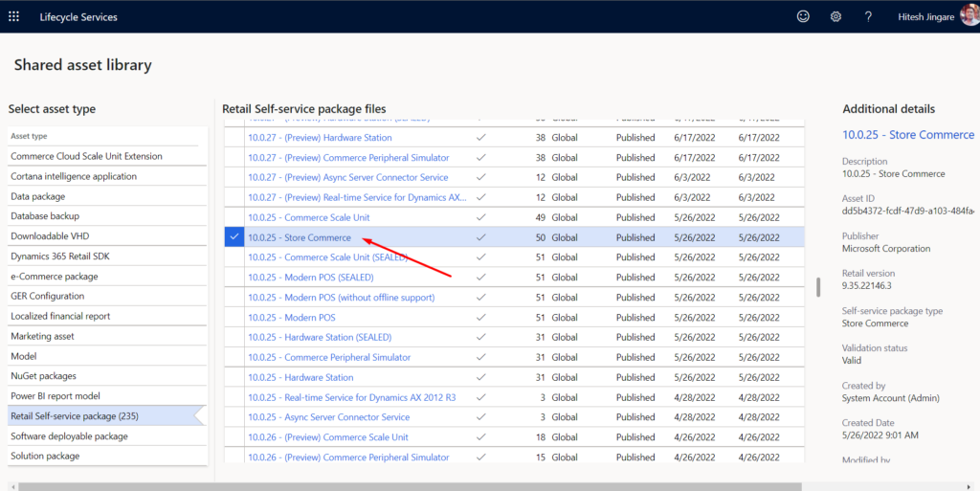This screenshot has height=491, width=980.
Task: Open 10.0.25 - Modern POS link
Action: pyautogui.click(x=292, y=318)
